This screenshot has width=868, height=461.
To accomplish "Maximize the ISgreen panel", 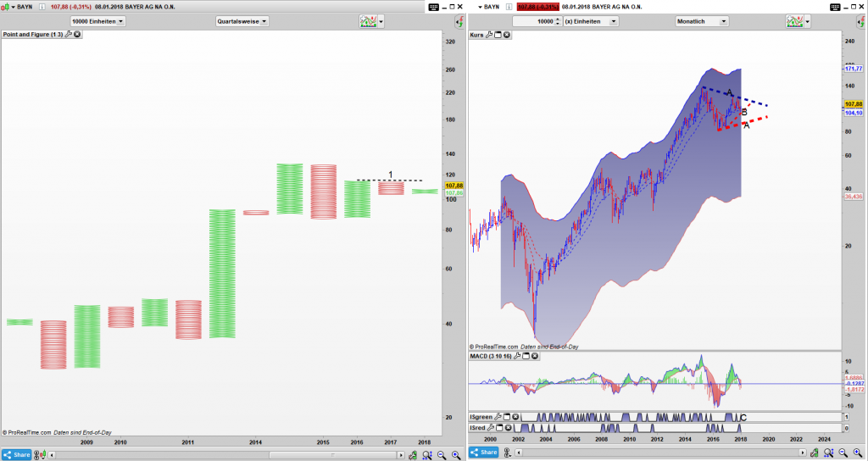I will coord(507,417).
